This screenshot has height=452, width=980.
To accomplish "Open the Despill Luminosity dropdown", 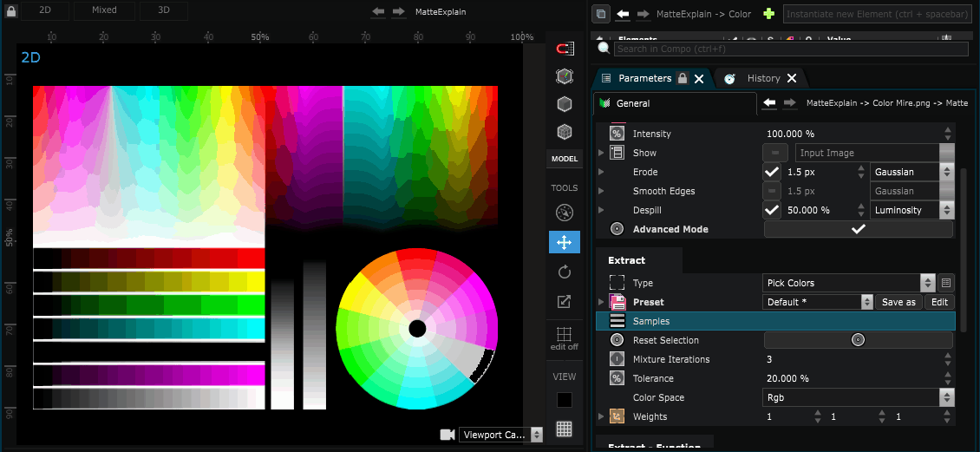I will point(911,210).
